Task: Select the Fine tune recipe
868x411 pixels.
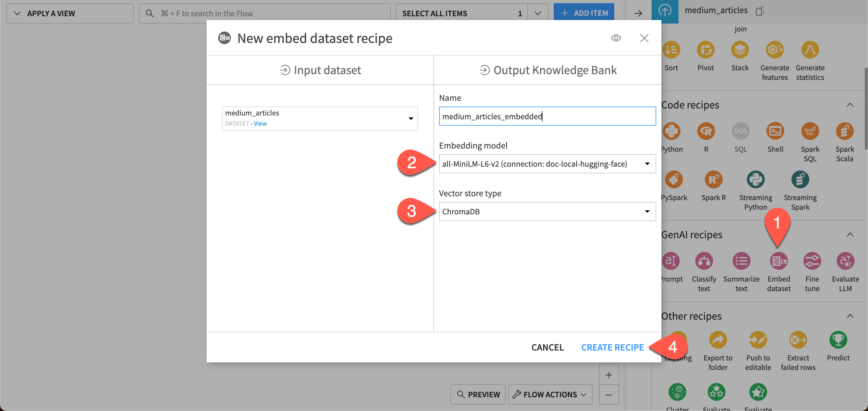Action: pos(812,261)
